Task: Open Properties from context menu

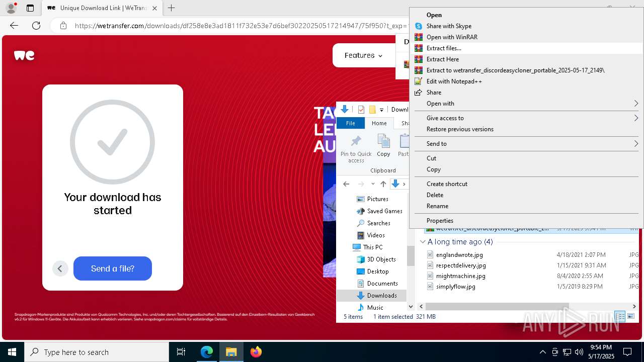Action: 526,221
